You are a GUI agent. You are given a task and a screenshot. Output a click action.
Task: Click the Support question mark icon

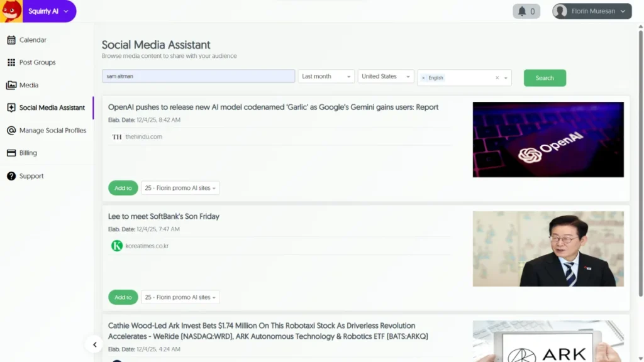[11, 177]
